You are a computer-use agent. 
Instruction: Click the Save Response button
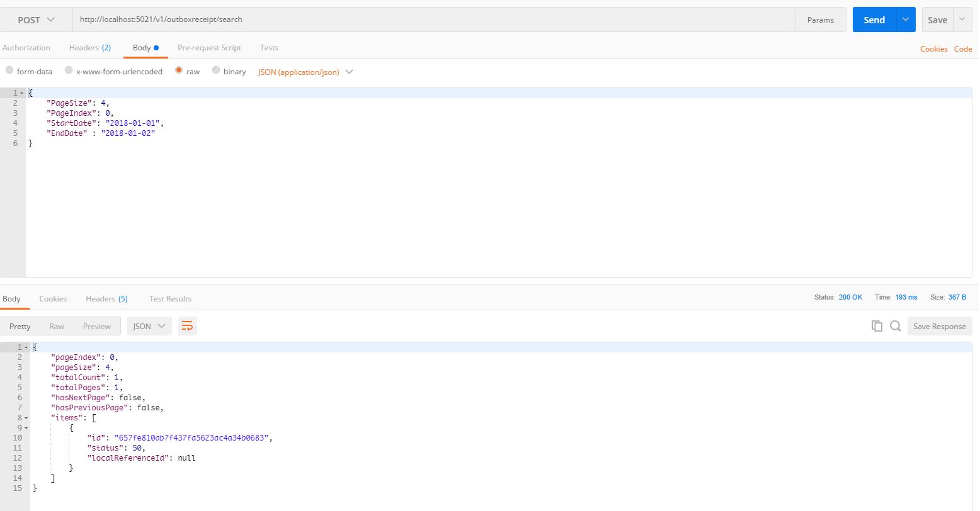coord(939,326)
